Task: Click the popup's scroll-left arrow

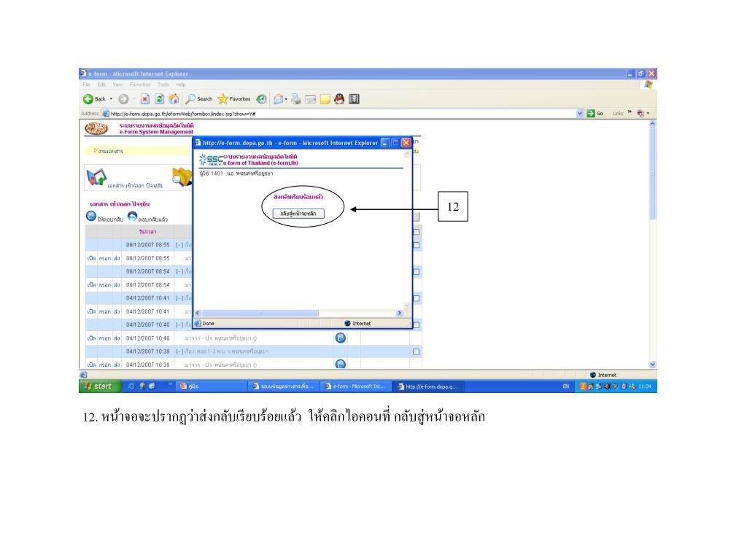Action: point(198,313)
